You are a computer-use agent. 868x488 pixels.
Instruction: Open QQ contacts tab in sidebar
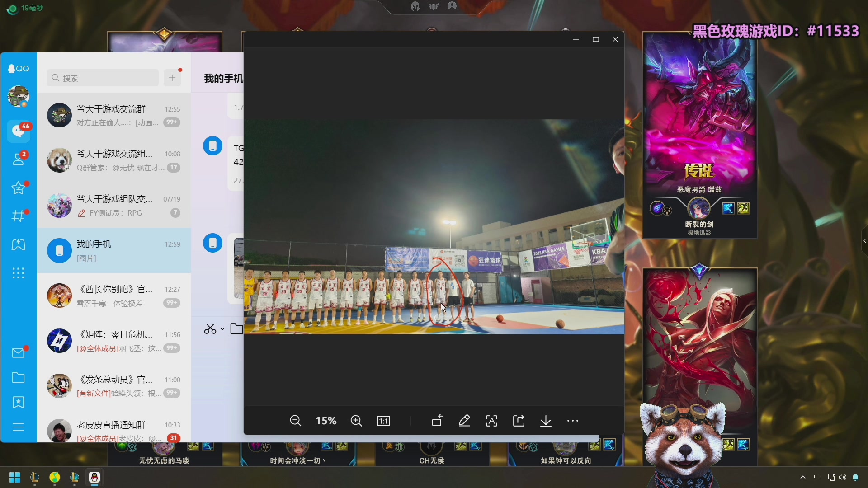pyautogui.click(x=19, y=159)
